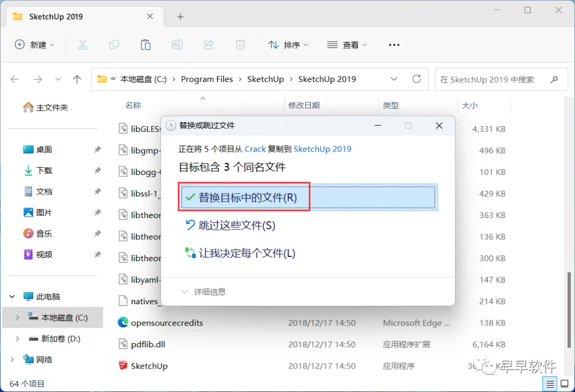575x392 pixels.
Task: Refresh the current folder
Action: [x=416, y=79]
